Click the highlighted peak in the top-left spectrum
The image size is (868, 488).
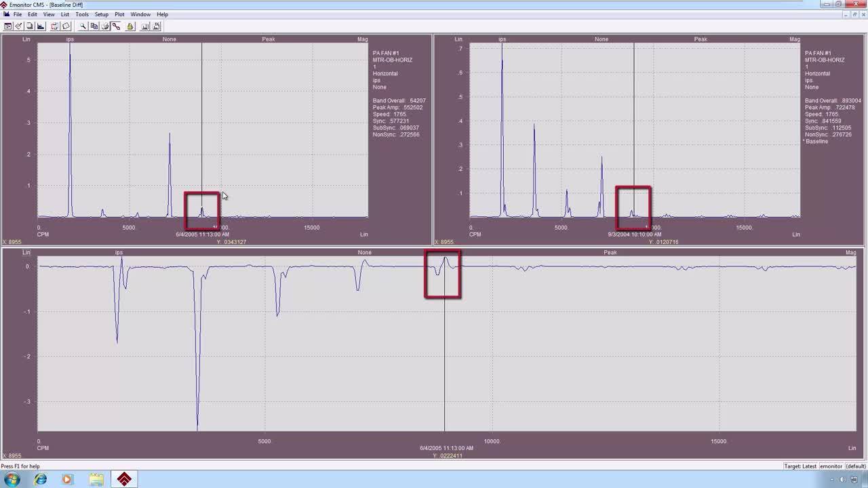[201, 211]
